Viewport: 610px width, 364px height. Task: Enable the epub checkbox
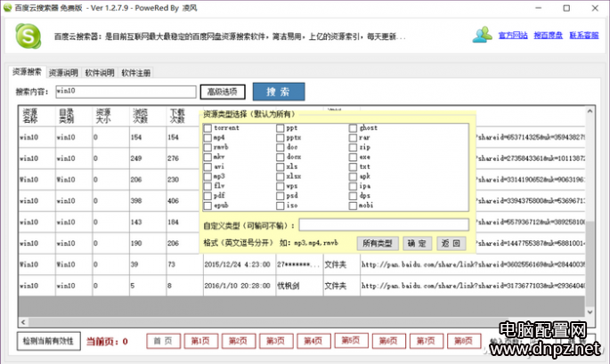point(207,206)
